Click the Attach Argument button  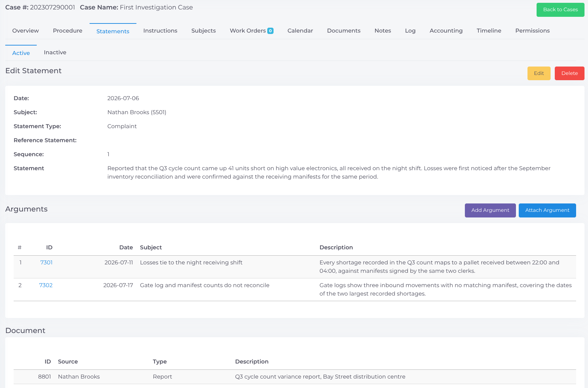click(547, 210)
